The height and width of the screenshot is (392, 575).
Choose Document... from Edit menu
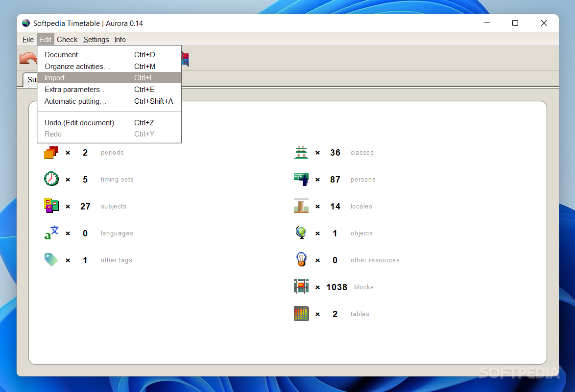click(109, 55)
